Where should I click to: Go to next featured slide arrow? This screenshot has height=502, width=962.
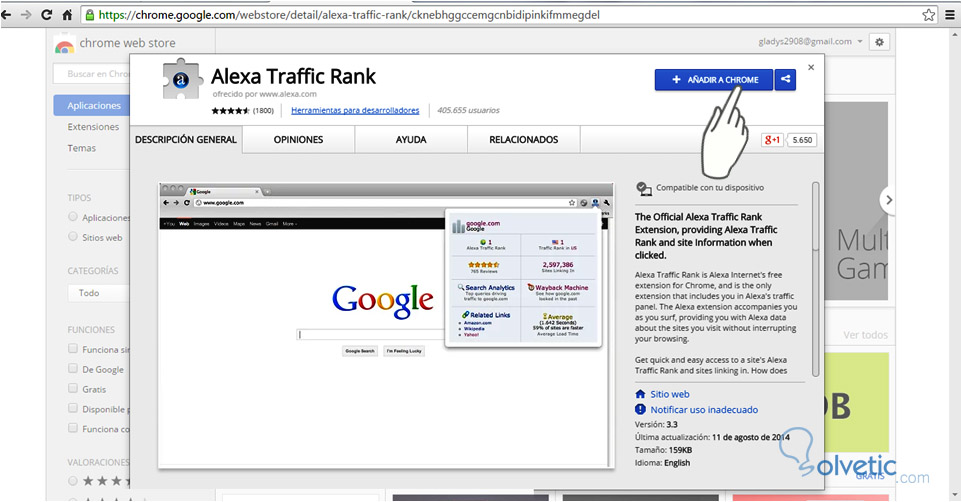pos(888,200)
